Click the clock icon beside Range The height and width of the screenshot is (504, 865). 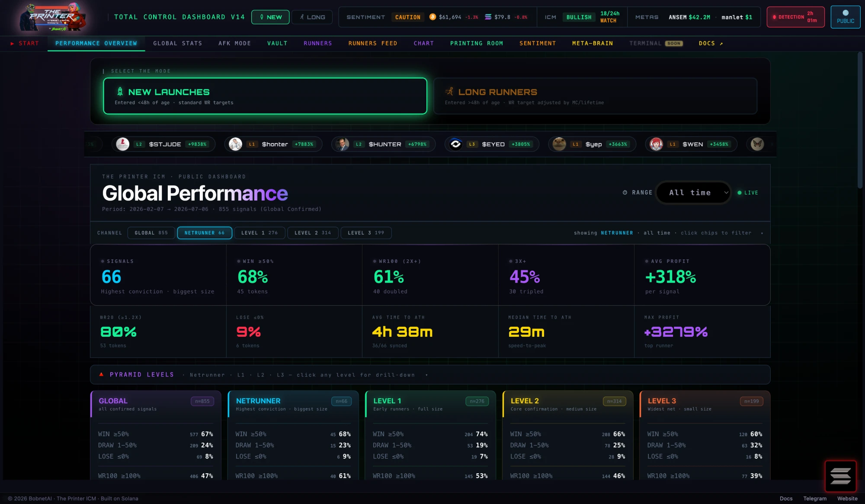click(625, 192)
